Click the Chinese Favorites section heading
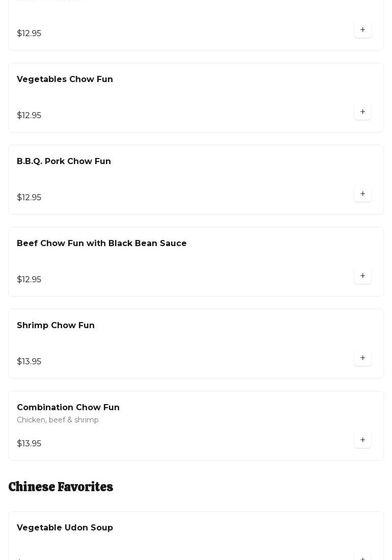The image size is (392, 560). tap(61, 487)
